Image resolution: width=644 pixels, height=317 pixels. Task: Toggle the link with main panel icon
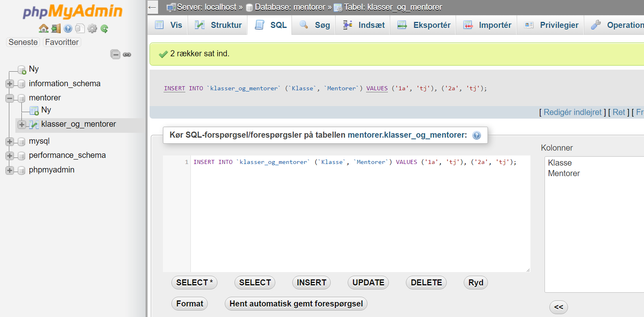pos(127,54)
